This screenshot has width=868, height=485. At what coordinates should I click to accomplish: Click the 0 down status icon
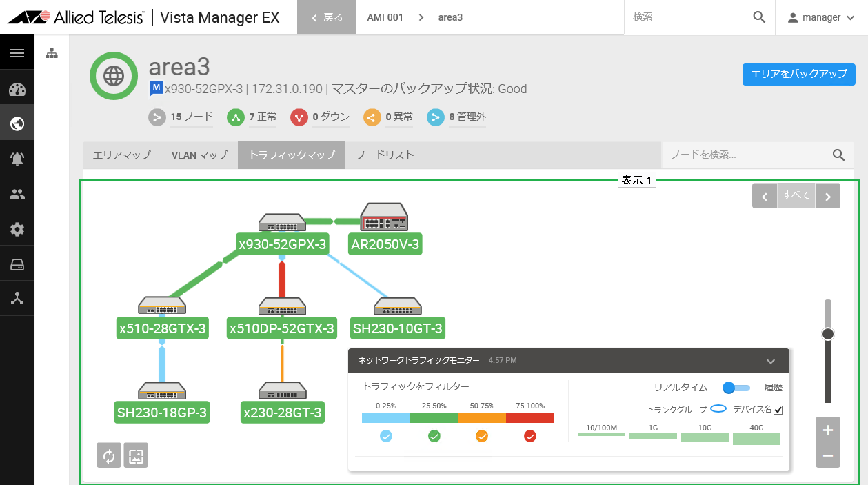coord(300,117)
